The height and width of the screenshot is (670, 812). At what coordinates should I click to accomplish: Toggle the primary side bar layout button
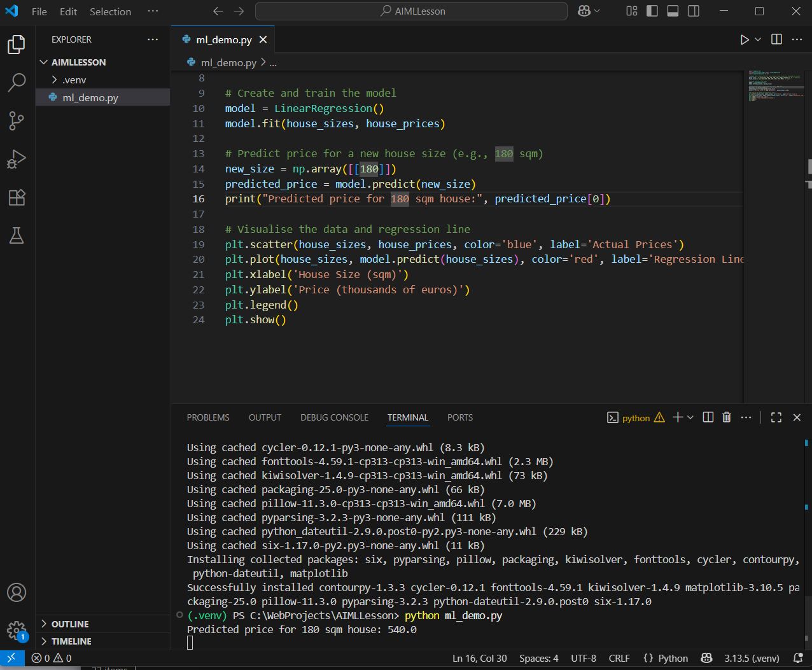pos(652,11)
